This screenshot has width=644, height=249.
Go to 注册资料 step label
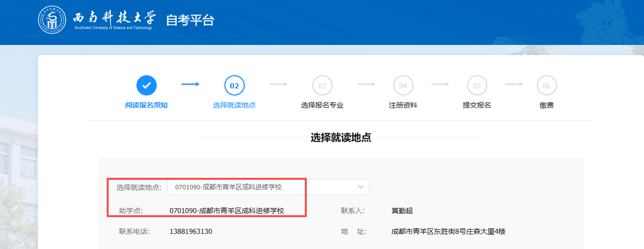click(x=403, y=105)
